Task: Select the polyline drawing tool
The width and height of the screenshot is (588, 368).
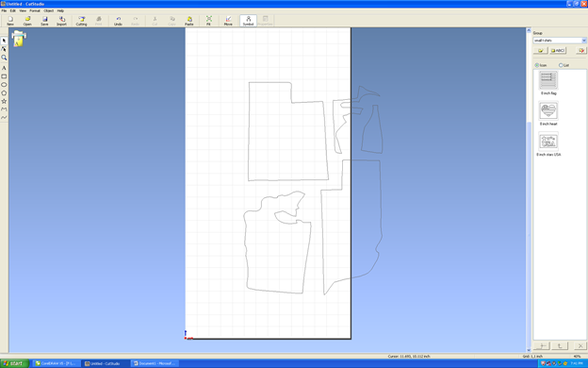Action: [x=4, y=109]
